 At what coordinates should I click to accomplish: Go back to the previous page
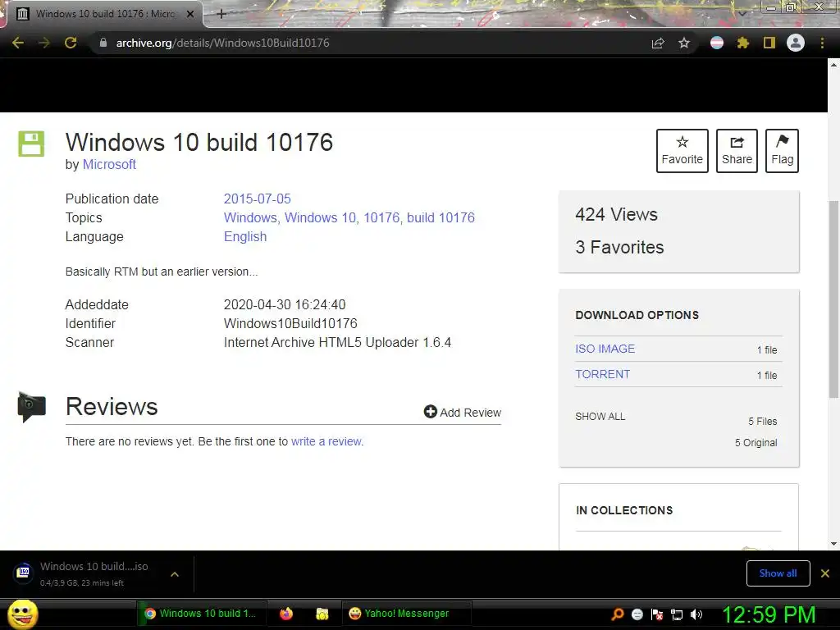coord(18,43)
